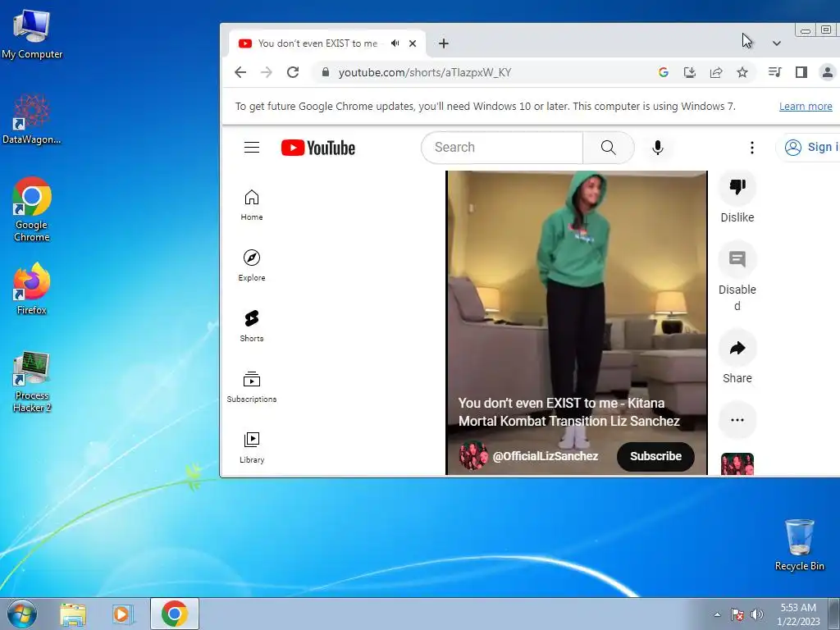Toggle Chrome side panel
840x630 pixels.
tap(801, 72)
